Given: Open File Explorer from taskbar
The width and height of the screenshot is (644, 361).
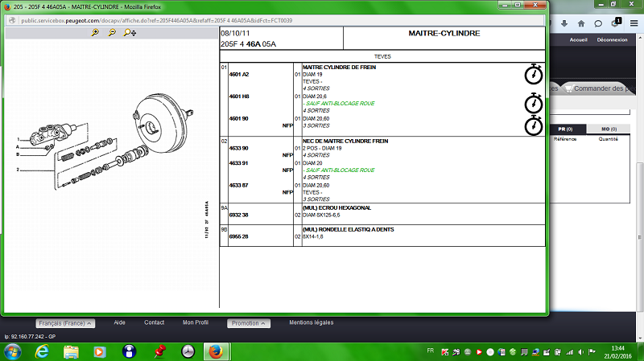Looking at the screenshot, I should pyautogui.click(x=71, y=352).
